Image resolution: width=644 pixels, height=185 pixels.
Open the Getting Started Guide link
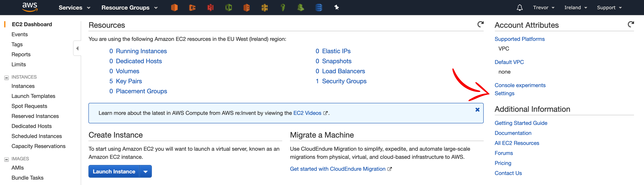[521, 123]
